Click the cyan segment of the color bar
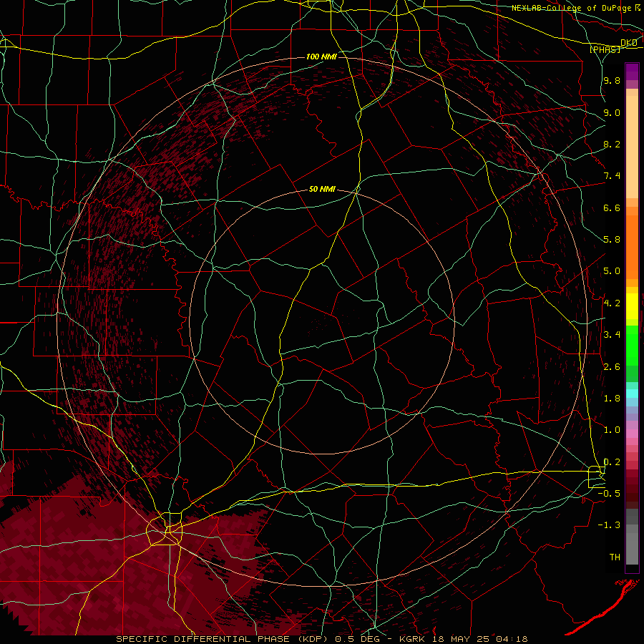 coord(632,394)
